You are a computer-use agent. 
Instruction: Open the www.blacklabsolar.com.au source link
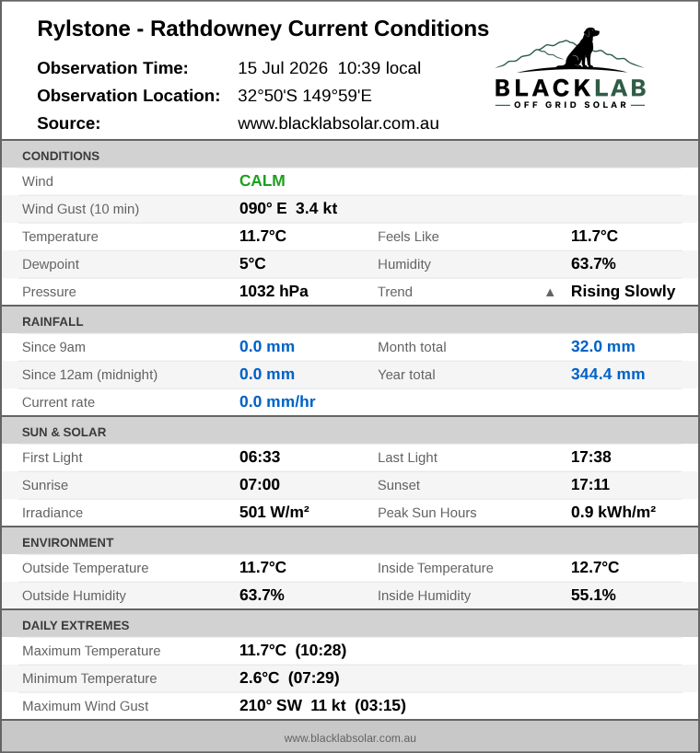338,123
